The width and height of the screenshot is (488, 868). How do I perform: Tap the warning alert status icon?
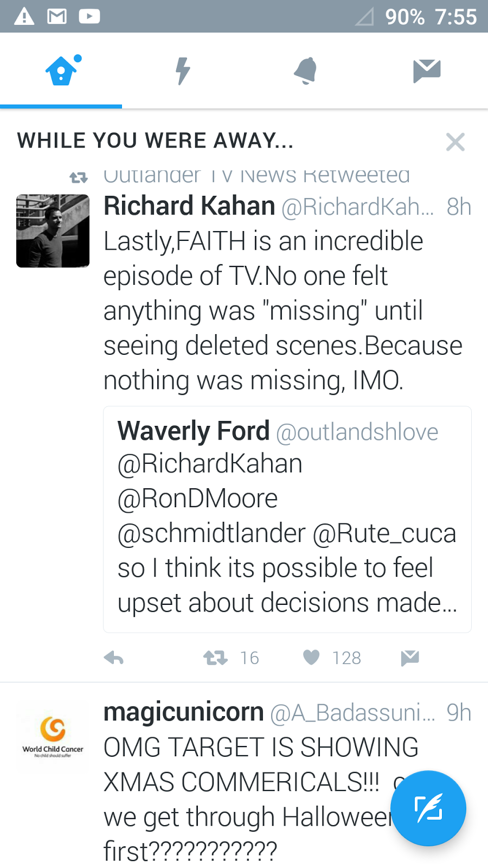tap(24, 16)
